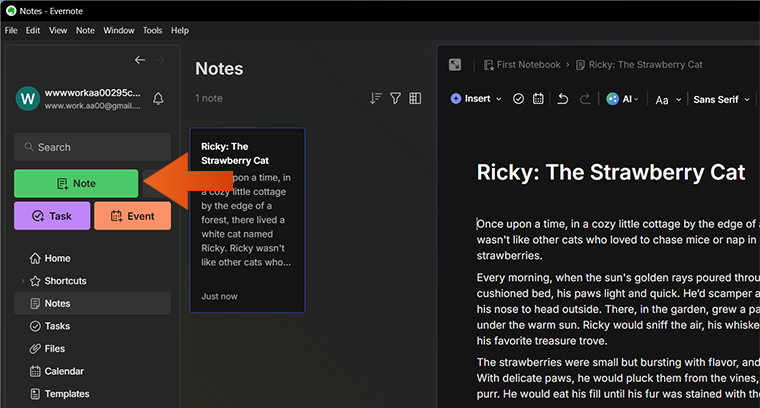760x408 pixels.
Task: Open the View menu
Action: 58,31
